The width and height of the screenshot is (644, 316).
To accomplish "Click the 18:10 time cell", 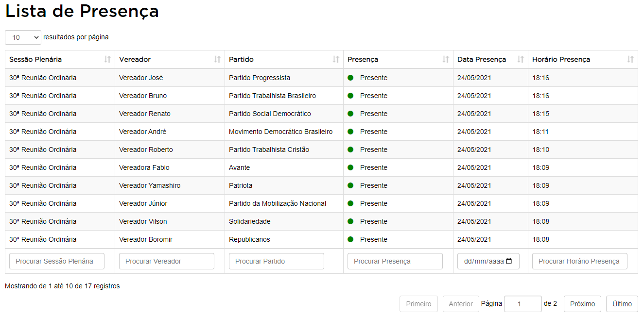I will (583, 150).
